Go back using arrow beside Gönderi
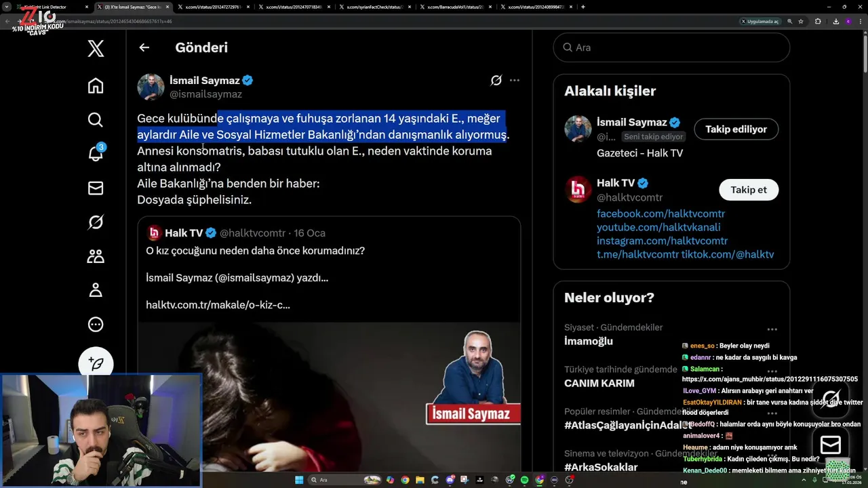 (x=144, y=47)
